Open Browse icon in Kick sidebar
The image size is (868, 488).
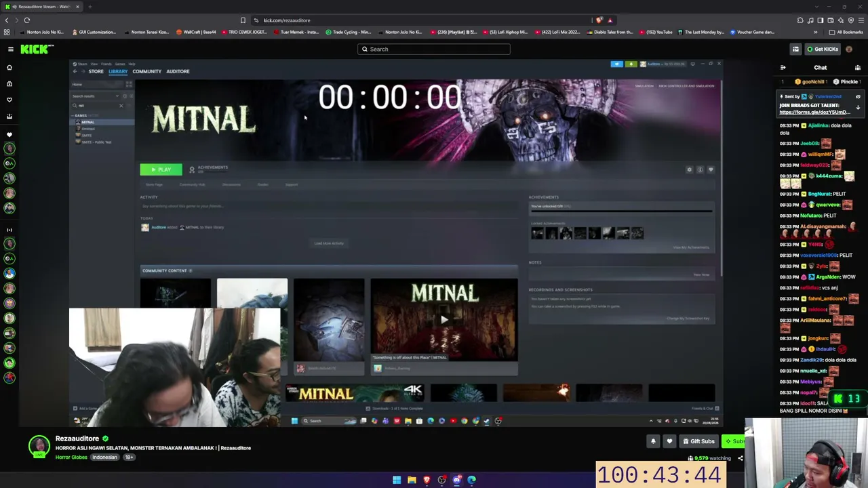9,83
